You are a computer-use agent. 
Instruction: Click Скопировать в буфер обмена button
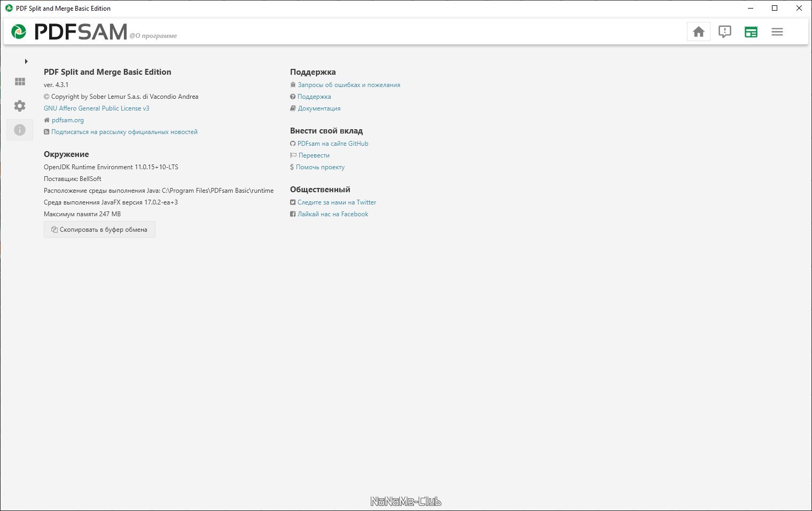pos(99,230)
